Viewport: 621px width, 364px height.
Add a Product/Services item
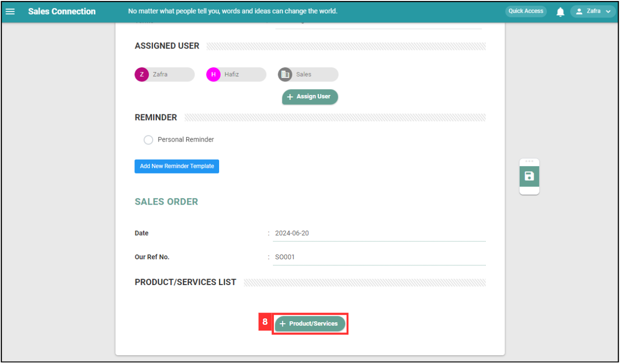tap(310, 324)
